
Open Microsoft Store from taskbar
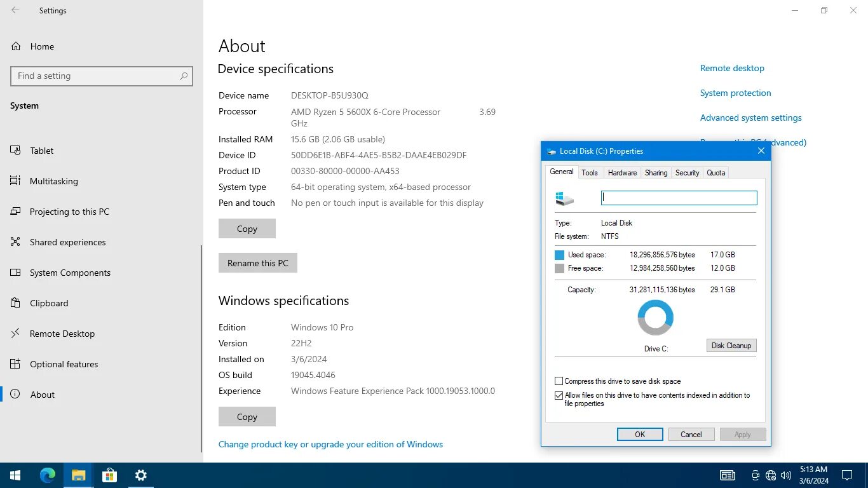tap(109, 475)
